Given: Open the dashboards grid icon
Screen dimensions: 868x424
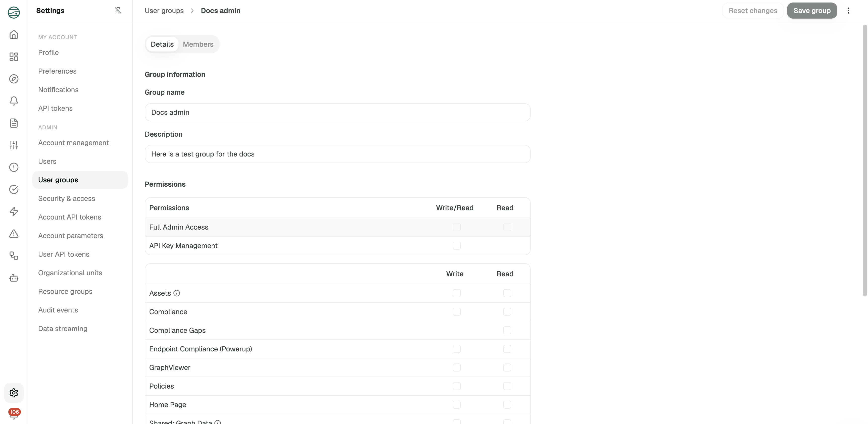Looking at the screenshot, I should 14,57.
